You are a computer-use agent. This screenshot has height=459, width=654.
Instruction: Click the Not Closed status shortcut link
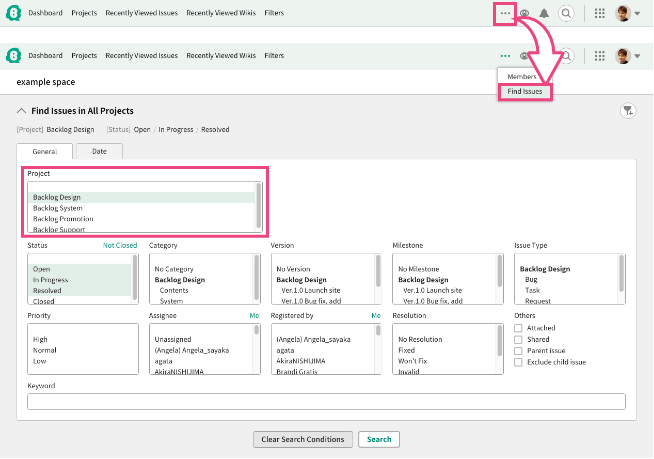(120, 245)
